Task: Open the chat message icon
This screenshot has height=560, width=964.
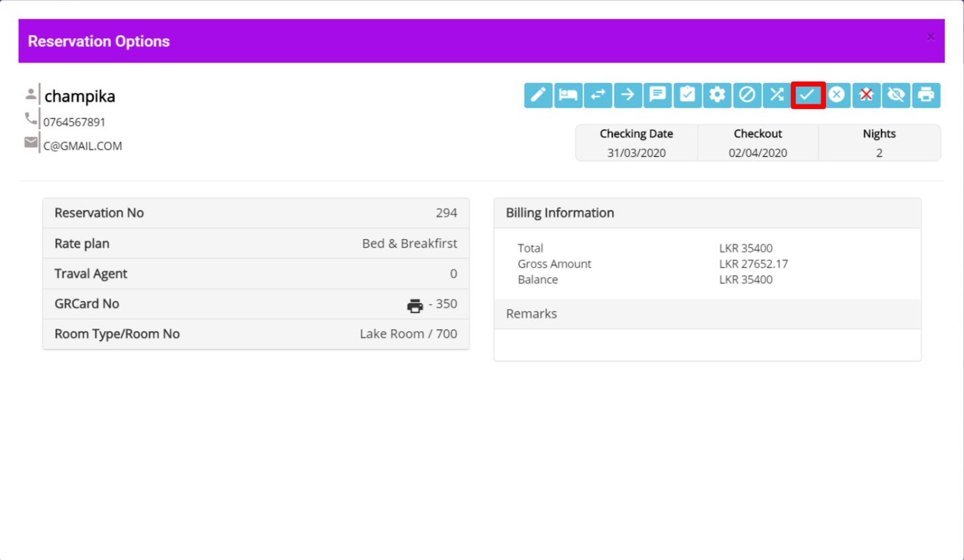Action: coord(657,95)
